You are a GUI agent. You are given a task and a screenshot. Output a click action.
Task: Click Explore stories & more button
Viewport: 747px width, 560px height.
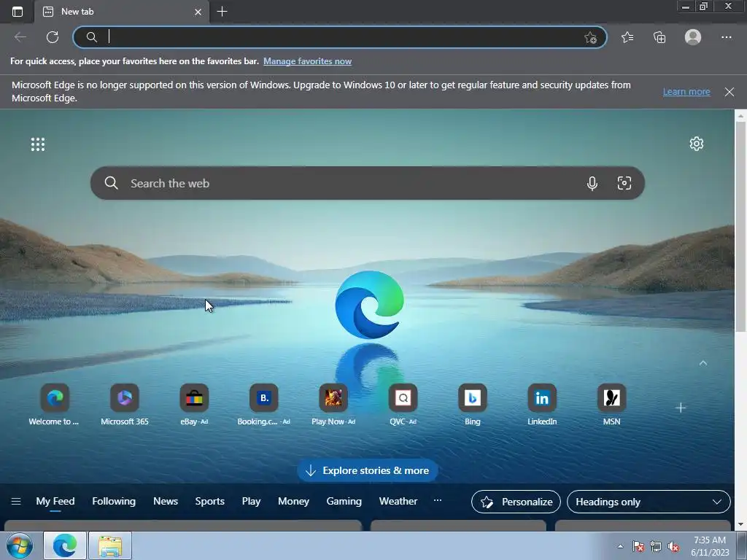click(368, 470)
